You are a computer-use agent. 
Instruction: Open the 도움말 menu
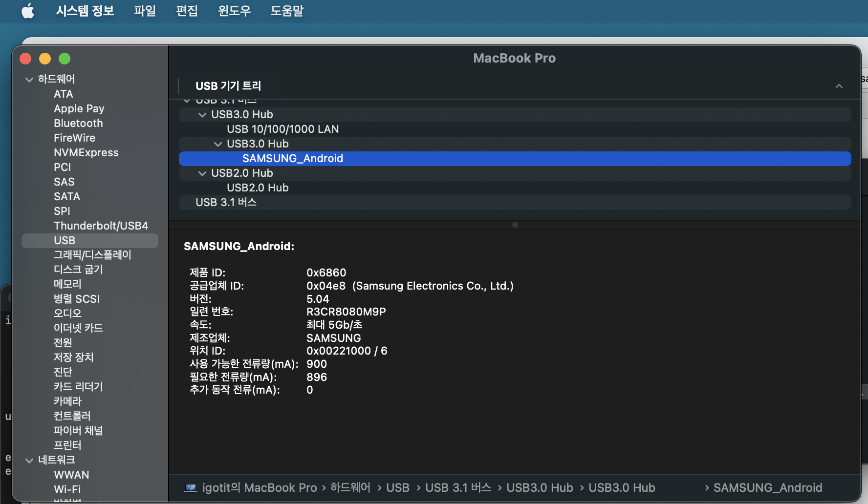(287, 10)
